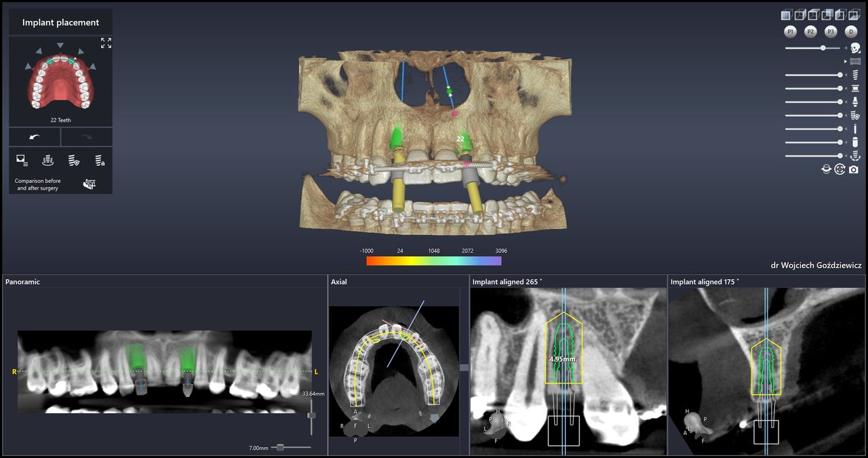Viewport: 868px width, 458px height.
Task: Expand the arrow beside the implant screw icon
Action: (846, 75)
